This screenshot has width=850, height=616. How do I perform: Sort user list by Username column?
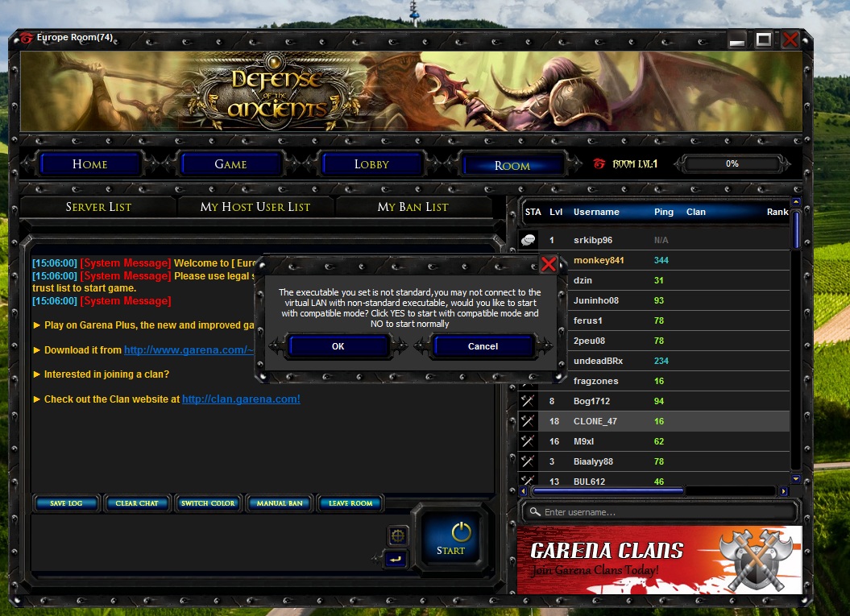pyautogui.click(x=596, y=212)
